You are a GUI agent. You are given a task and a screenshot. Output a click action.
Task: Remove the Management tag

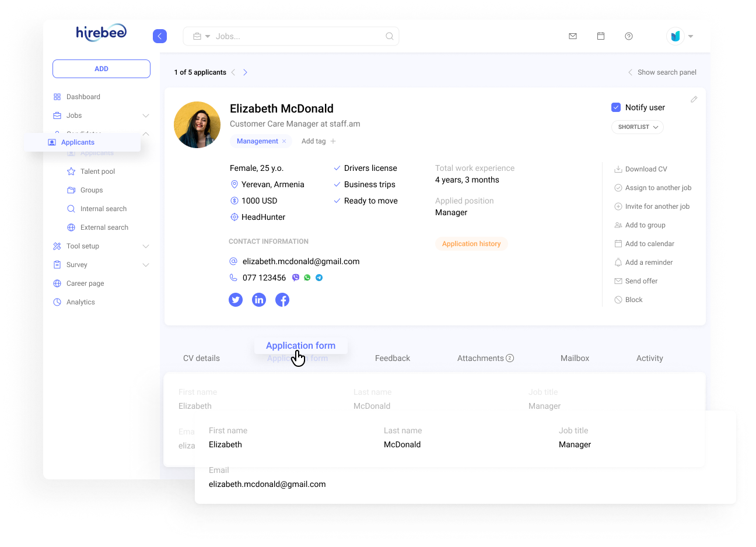click(x=284, y=141)
